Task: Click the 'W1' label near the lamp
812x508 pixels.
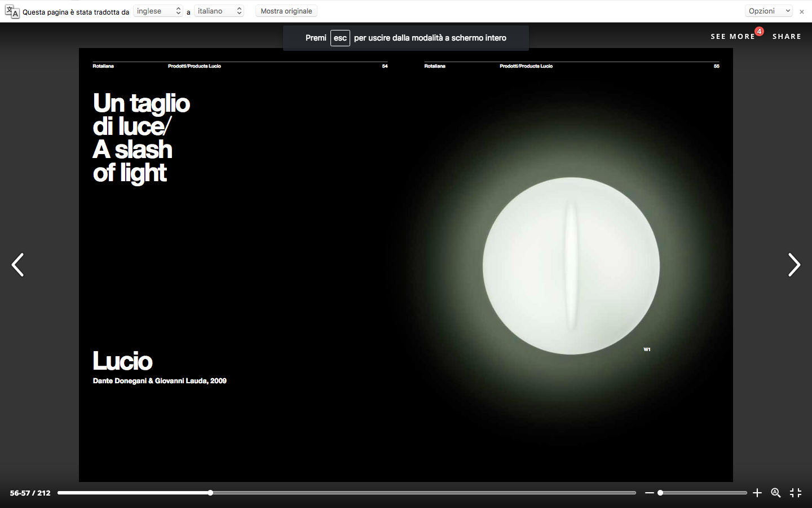Action: [647, 349]
